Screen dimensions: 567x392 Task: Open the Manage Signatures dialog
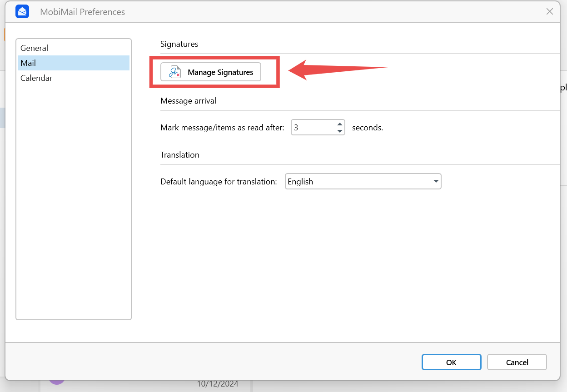click(x=211, y=72)
